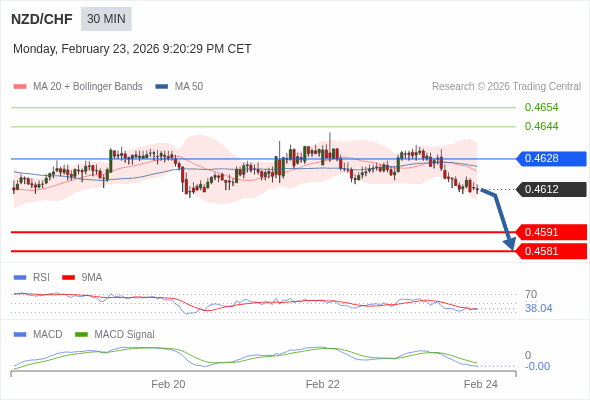Click the MACD zero level label
The image size is (590, 400).
pyautogui.click(x=528, y=355)
